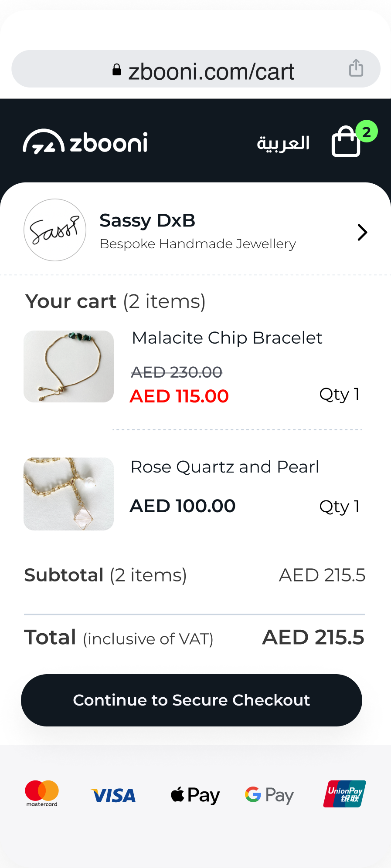
Task: Click the Google Pay logo
Action: (x=269, y=795)
